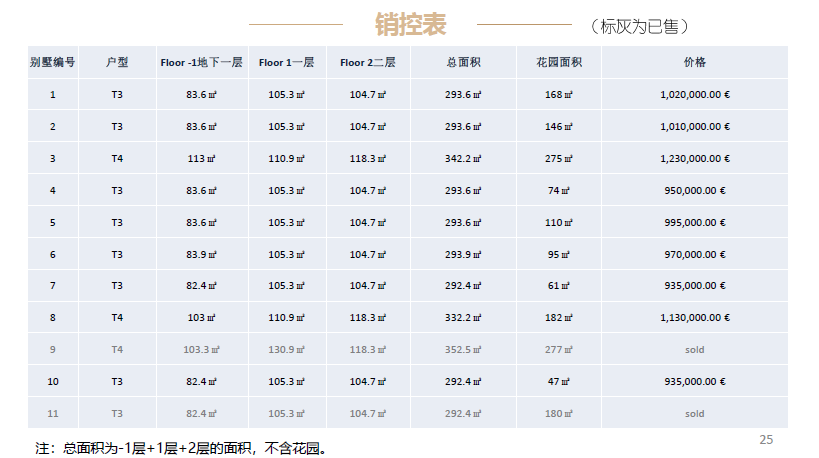Click price 1,130,000.00 € cell
The height and width of the screenshot is (458, 819).
click(695, 318)
